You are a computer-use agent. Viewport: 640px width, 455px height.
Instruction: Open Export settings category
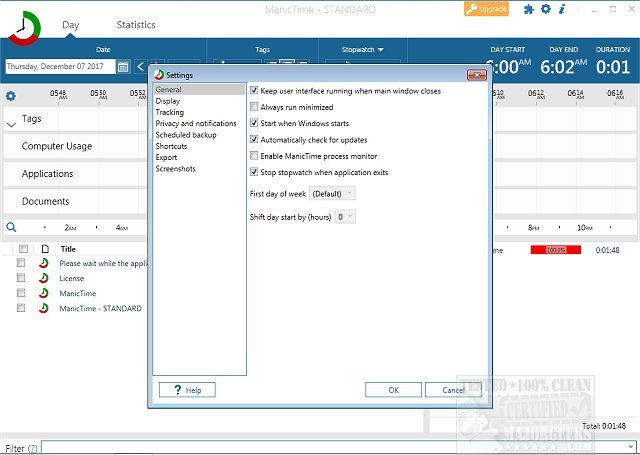click(x=167, y=158)
